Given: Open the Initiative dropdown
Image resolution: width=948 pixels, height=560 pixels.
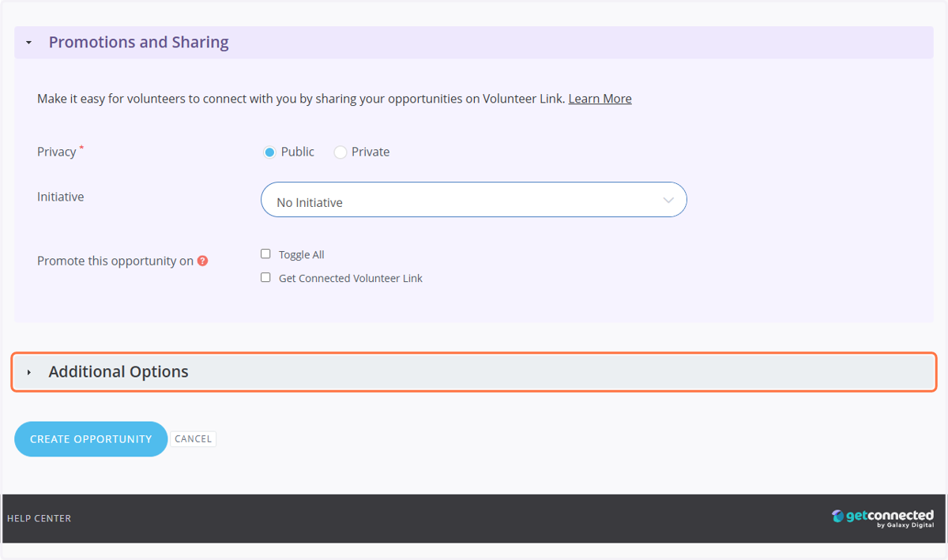Looking at the screenshot, I should tap(474, 201).
